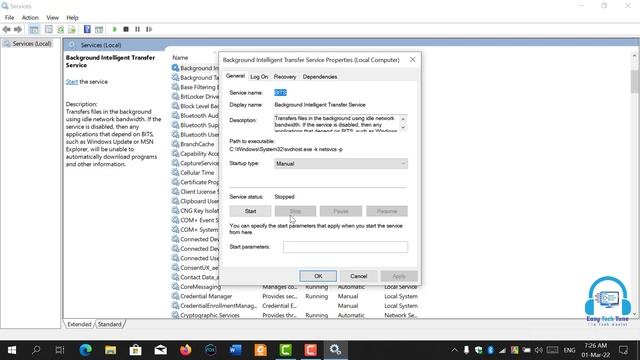Click OK in the properties dialog
Image resolution: width=640 pixels, height=360 pixels.
[318, 276]
